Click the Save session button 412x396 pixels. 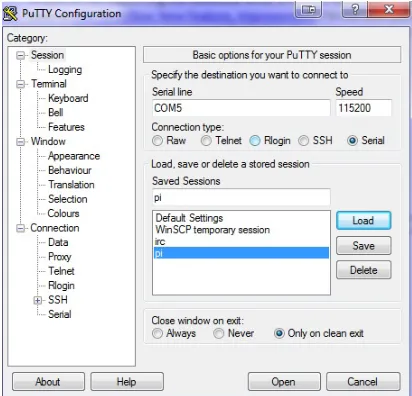point(363,246)
